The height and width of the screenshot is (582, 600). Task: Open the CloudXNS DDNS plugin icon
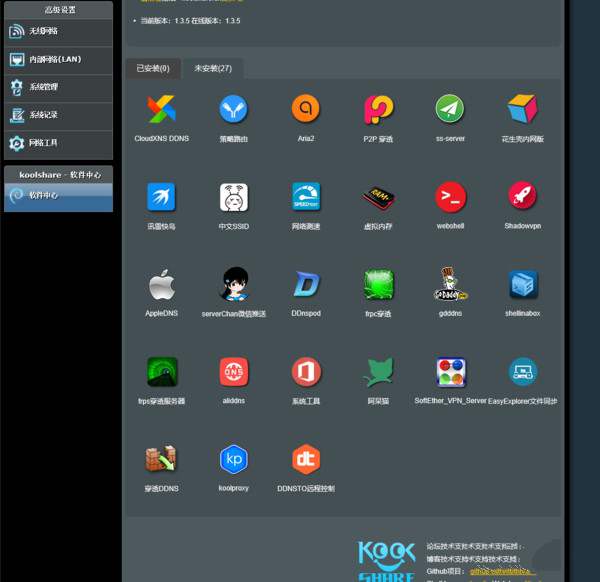[x=161, y=109]
